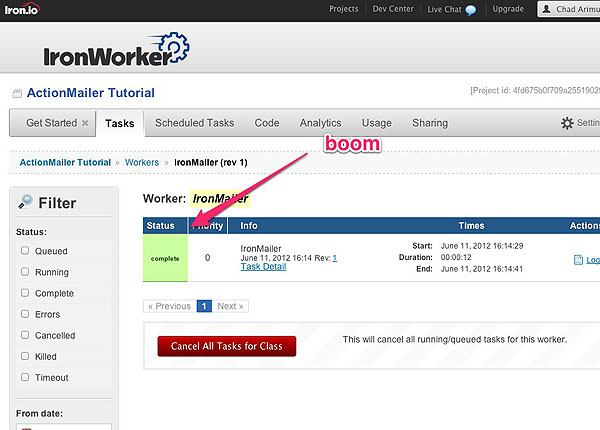Open the Code tab
This screenshot has height=430, width=600.
(x=267, y=123)
